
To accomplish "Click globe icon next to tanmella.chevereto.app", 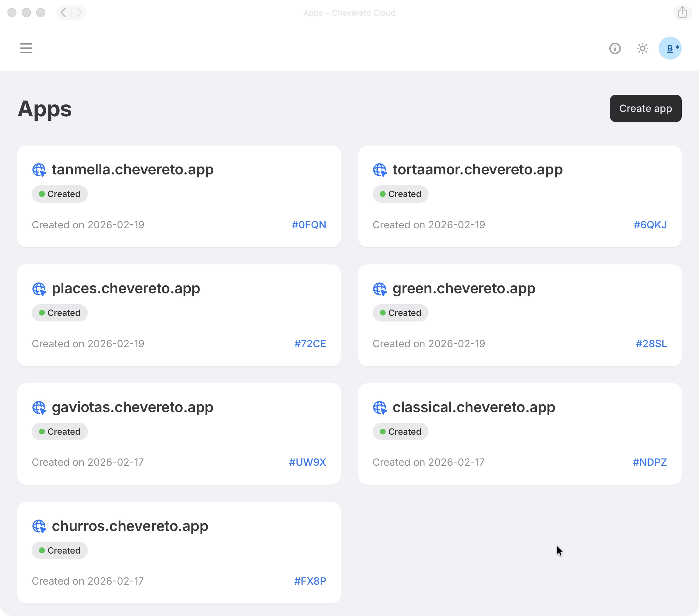I will tap(39, 170).
